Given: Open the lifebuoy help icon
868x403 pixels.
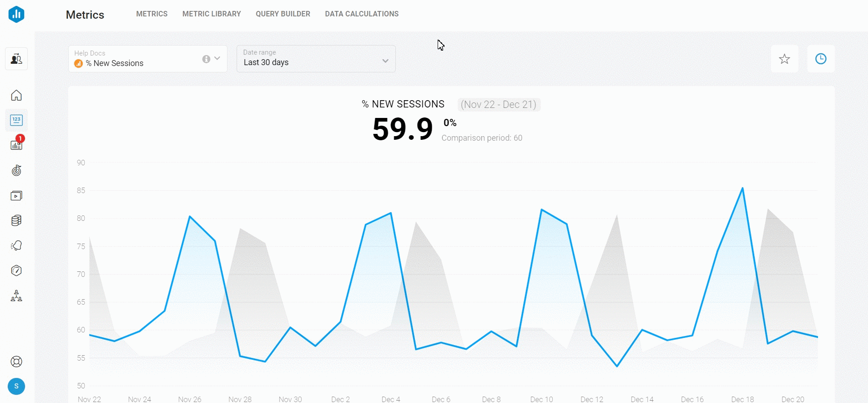Looking at the screenshot, I should pyautogui.click(x=16, y=362).
